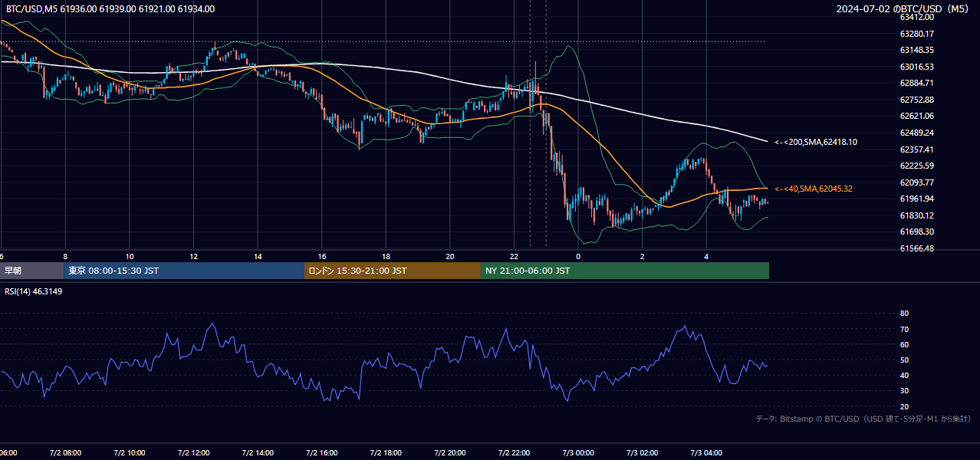The image size is (980, 460).
Task: Click price axis label 63412.00
Action: (x=916, y=17)
